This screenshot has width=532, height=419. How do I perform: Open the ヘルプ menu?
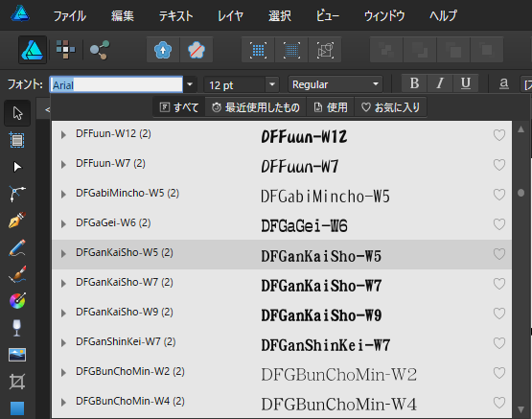pos(443,16)
